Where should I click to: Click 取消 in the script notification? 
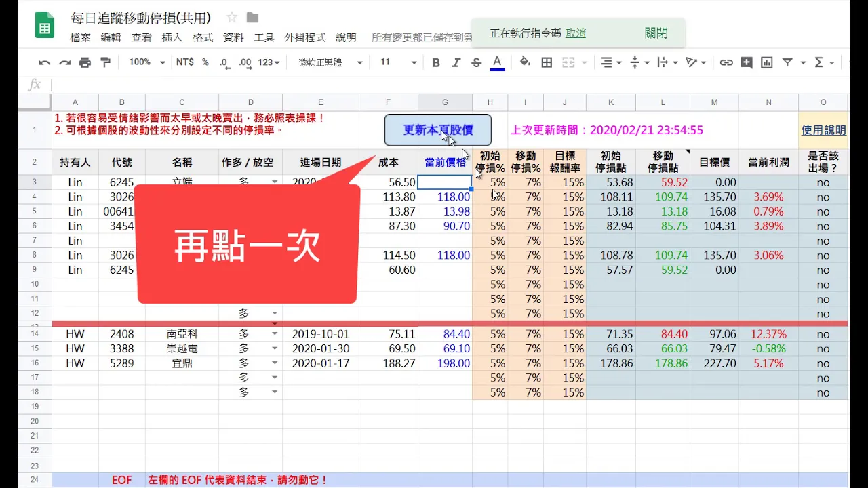(x=576, y=33)
